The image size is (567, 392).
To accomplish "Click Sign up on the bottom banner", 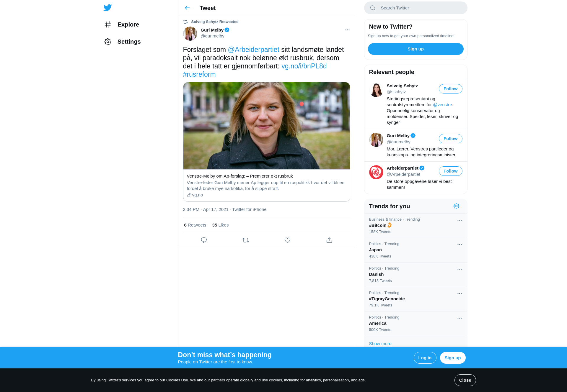I will (x=452, y=358).
